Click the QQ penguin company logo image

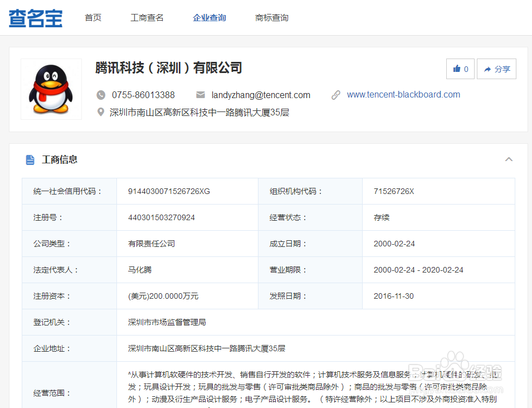tap(51, 89)
